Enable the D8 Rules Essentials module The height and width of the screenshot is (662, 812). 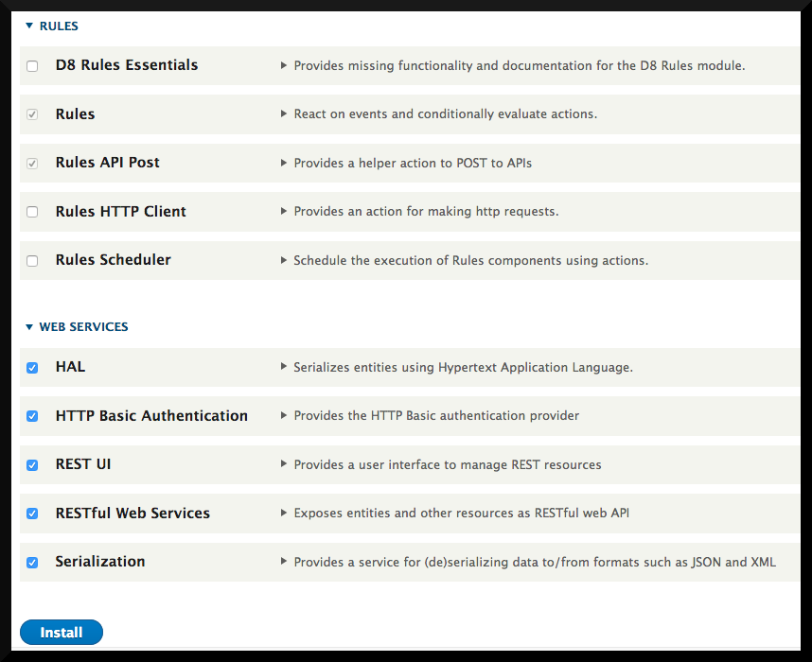tap(31, 66)
